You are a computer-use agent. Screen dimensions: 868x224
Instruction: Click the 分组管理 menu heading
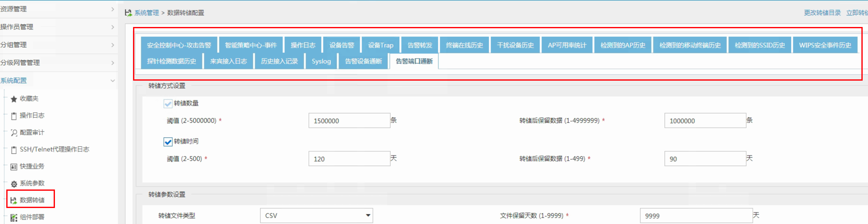coord(13,45)
